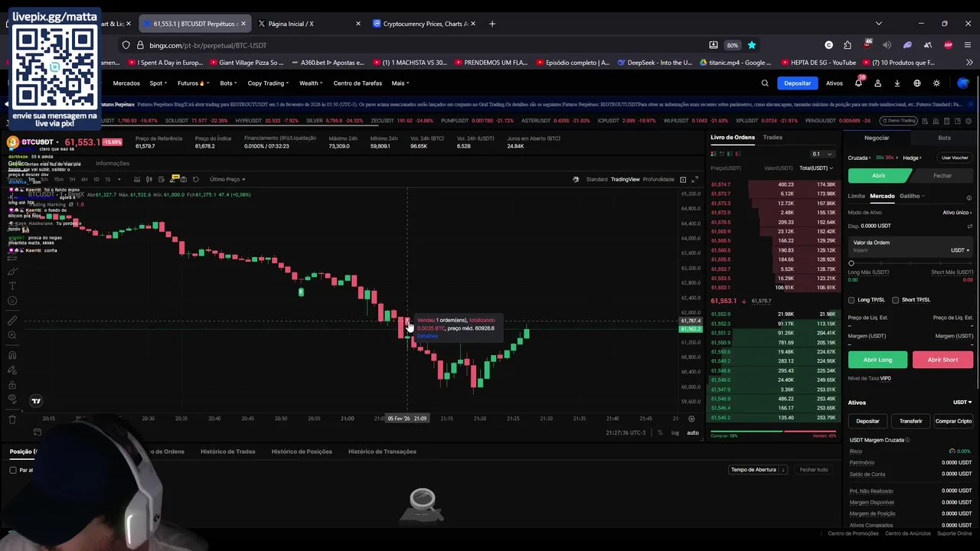Select the ruler measure tool in sidebar
This screenshot has height=551, width=980.
tap(11, 321)
